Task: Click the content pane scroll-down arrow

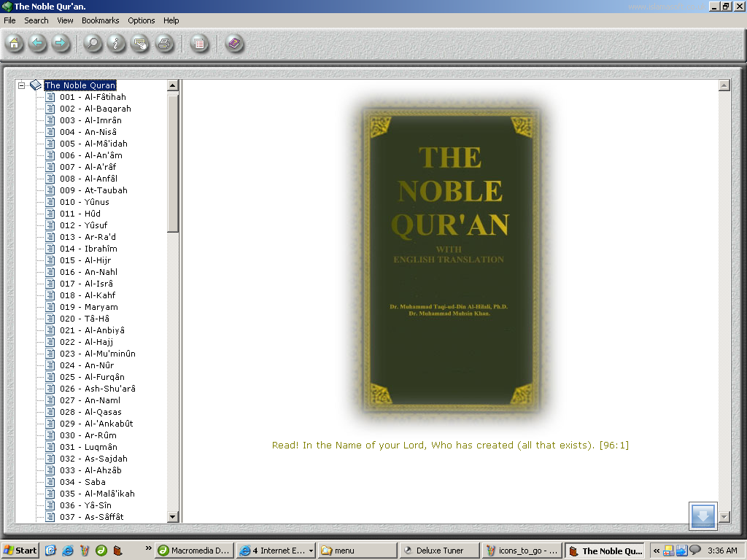Action: [724, 517]
